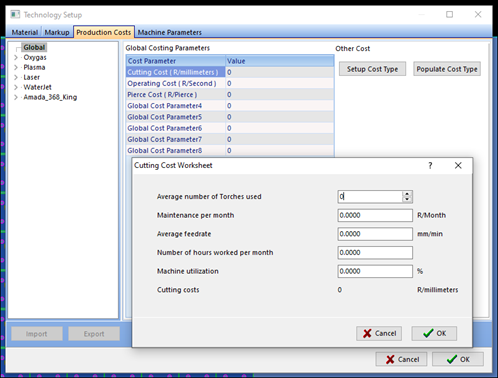Click the Export button
This screenshot has height=378, width=498.
94,334
